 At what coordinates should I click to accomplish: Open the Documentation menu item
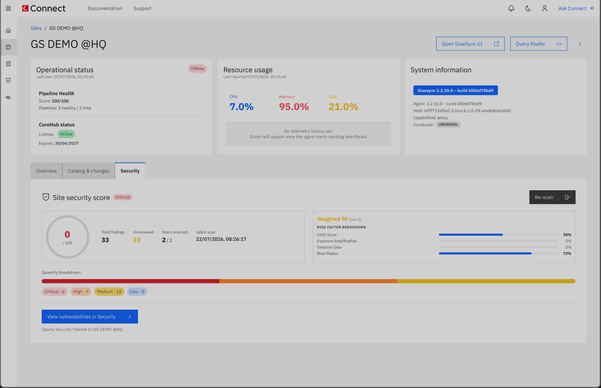point(105,8)
